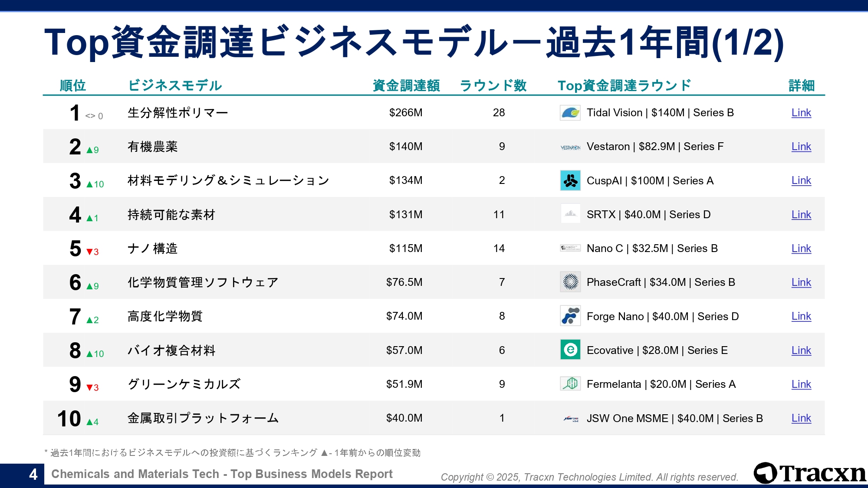
Task: Click the green up arrow at rank 2
Action: pyautogui.click(x=89, y=150)
